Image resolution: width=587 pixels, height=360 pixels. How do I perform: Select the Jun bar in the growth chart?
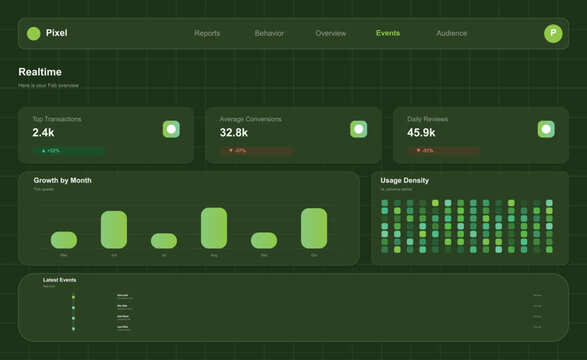click(114, 230)
